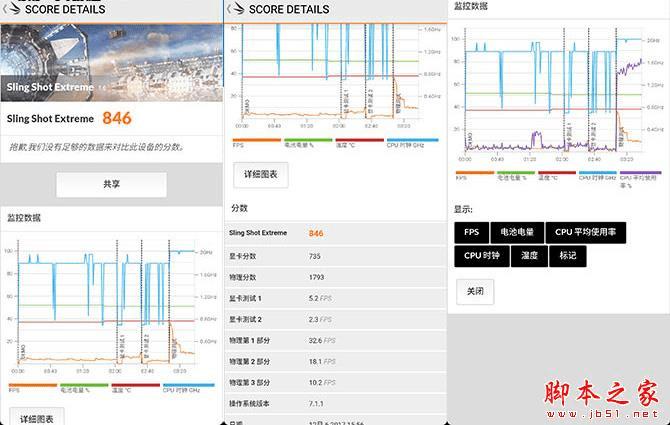Toggle the 电池电量 display button
Image resolution: width=670 pixels, height=425 pixels.
(x=517, y=232)
